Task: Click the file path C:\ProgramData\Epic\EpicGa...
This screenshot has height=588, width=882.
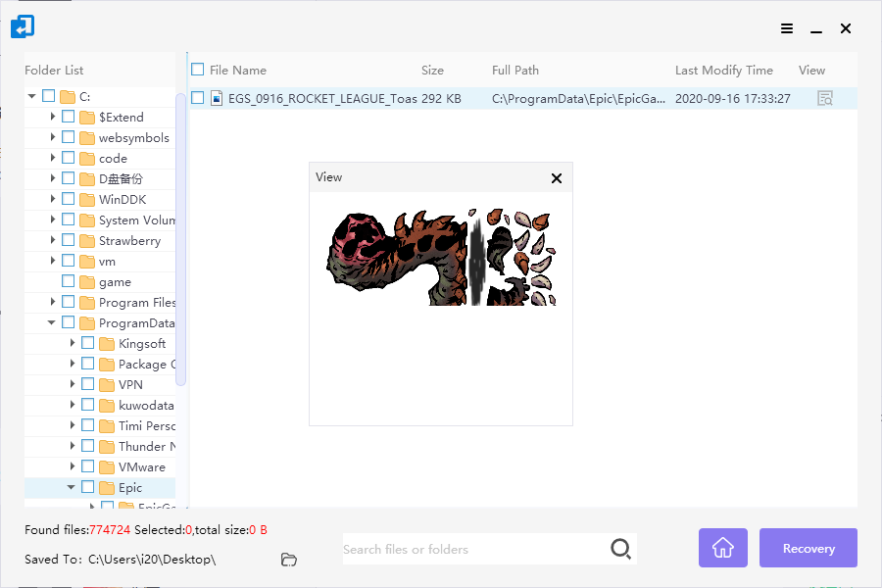Action: (x=579, y=99)
